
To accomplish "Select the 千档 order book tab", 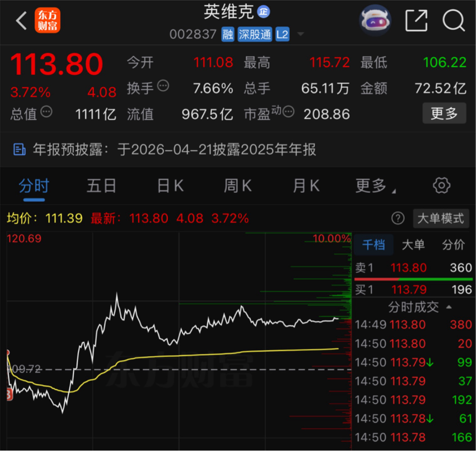I will (374, 245).
